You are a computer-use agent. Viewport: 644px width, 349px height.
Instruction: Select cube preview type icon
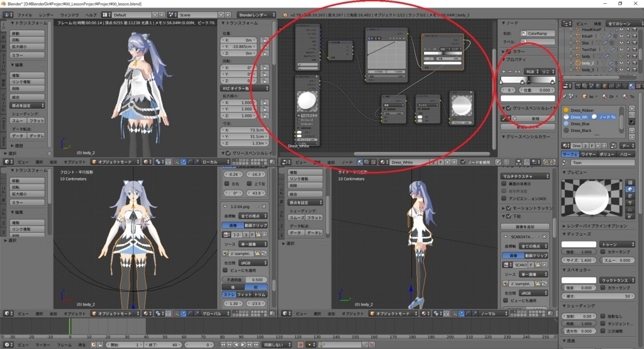click(630, 196)
